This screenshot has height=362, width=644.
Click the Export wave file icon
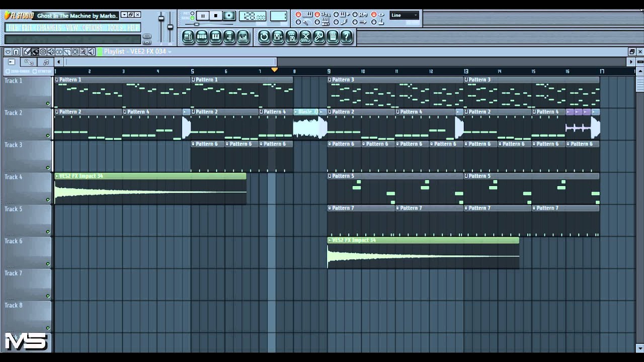[x=291, y=36]
